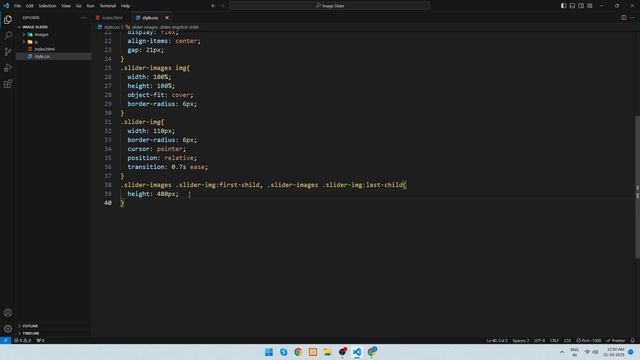The image size is (640, 360).
Task: Open the Customize Layout icon
Action: click(x=590, y=6)
